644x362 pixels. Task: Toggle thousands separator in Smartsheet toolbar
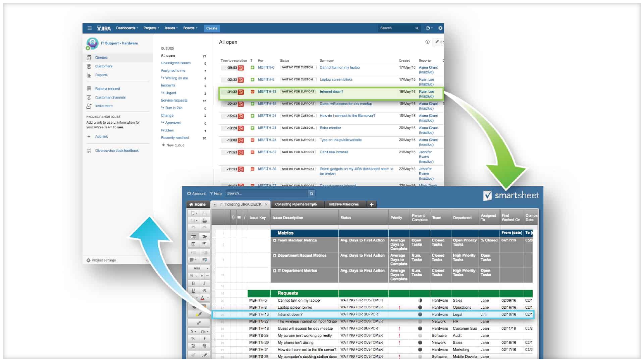204,339
